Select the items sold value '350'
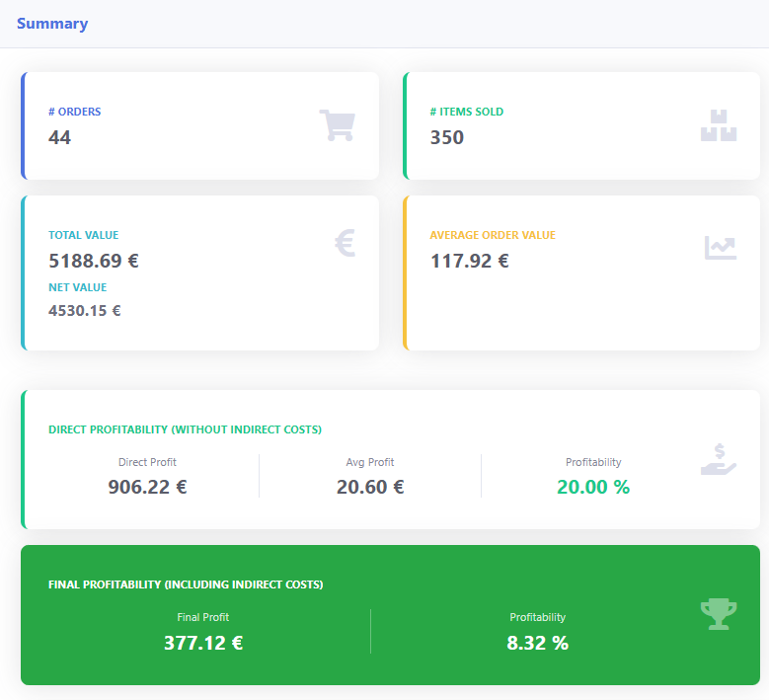Screen dimensions: 769x700 click(447, 137)
